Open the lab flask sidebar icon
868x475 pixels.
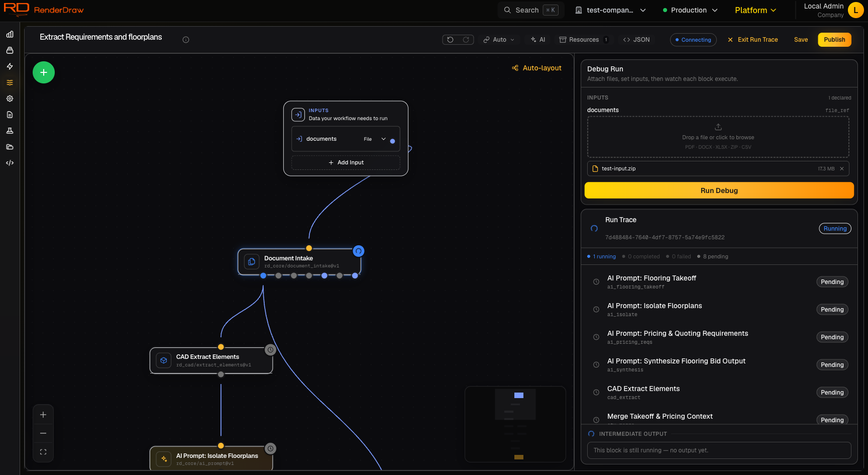(x=10, y=131)
